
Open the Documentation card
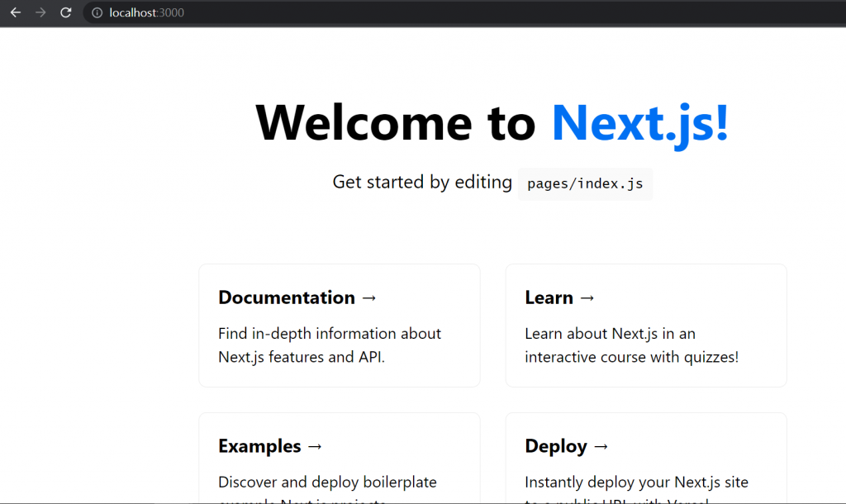340,326
